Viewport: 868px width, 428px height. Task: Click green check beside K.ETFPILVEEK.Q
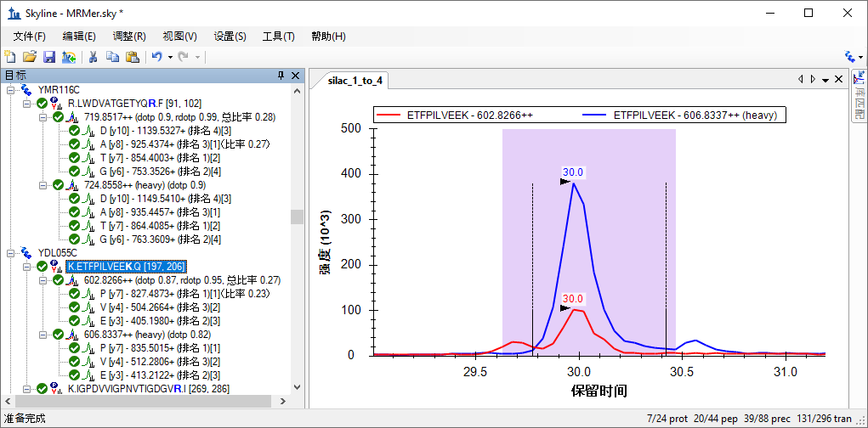[x=42, y=267]
